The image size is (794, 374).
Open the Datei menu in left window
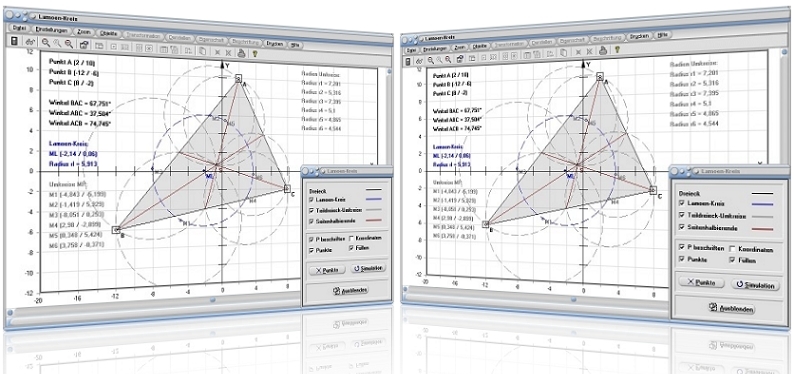[x=19, y=28]
